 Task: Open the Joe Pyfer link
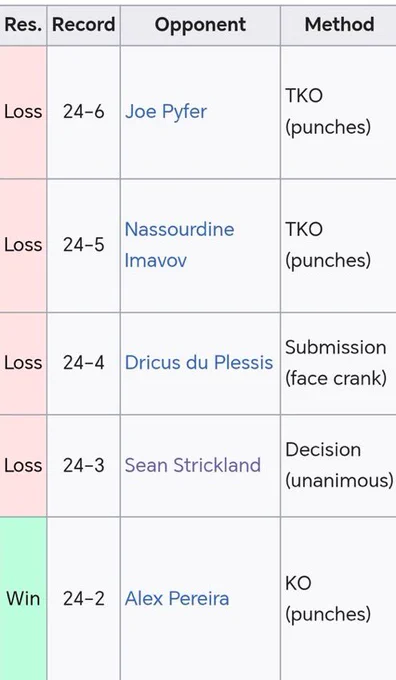166,112
